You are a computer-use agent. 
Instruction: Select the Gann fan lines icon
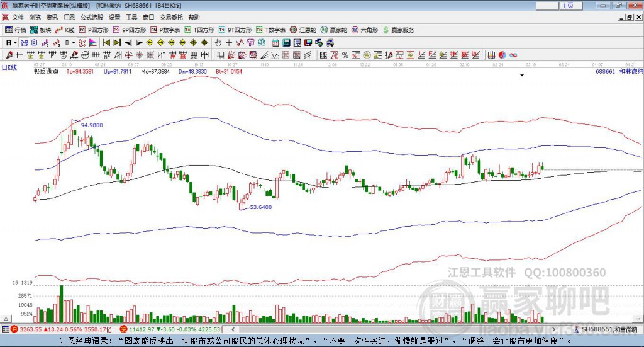click(231, 55)
